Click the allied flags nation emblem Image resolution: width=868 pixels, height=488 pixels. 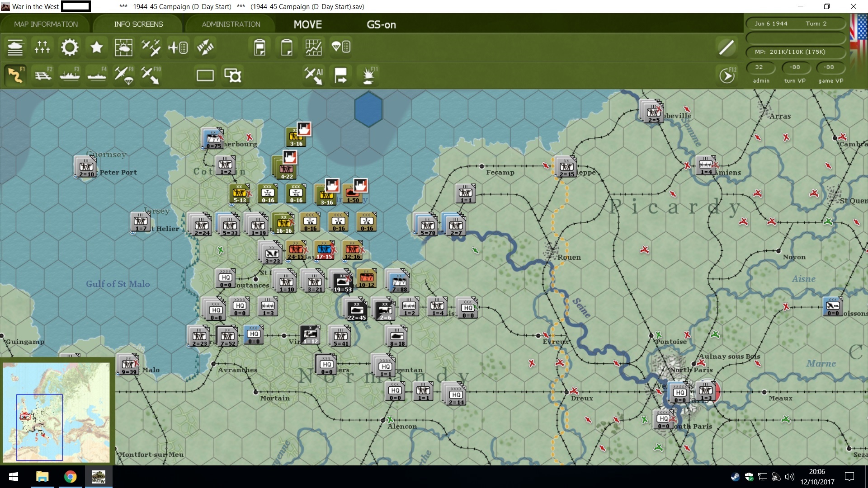859,41
